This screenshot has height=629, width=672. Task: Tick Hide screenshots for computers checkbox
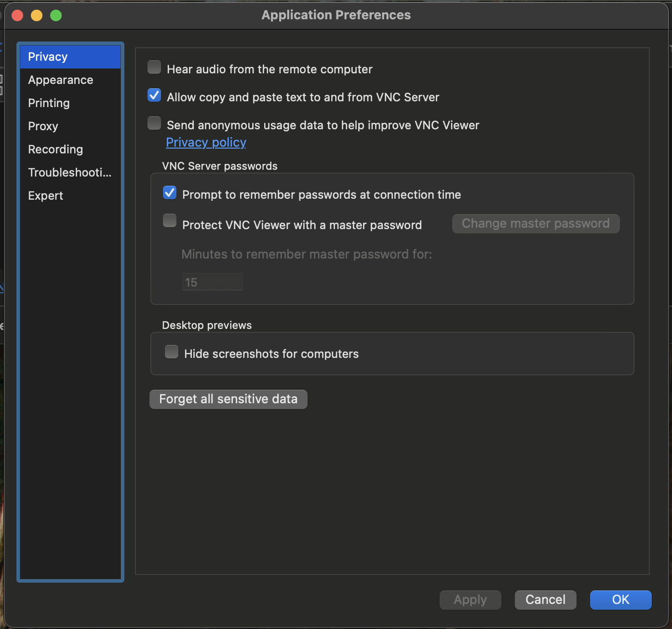(x=172, y=352)
